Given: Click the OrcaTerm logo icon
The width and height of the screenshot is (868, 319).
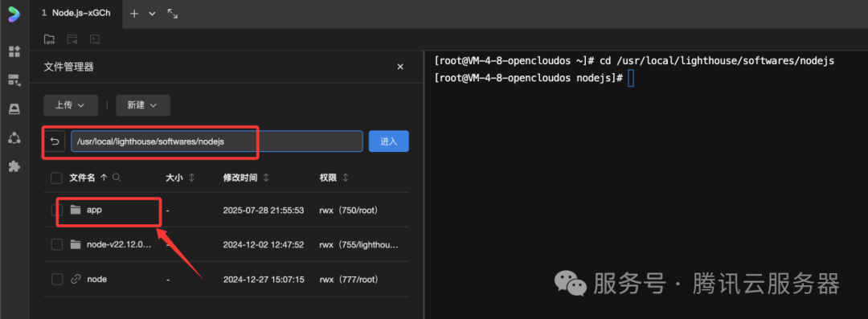Looking at the screenshot, I should point(14,14).
